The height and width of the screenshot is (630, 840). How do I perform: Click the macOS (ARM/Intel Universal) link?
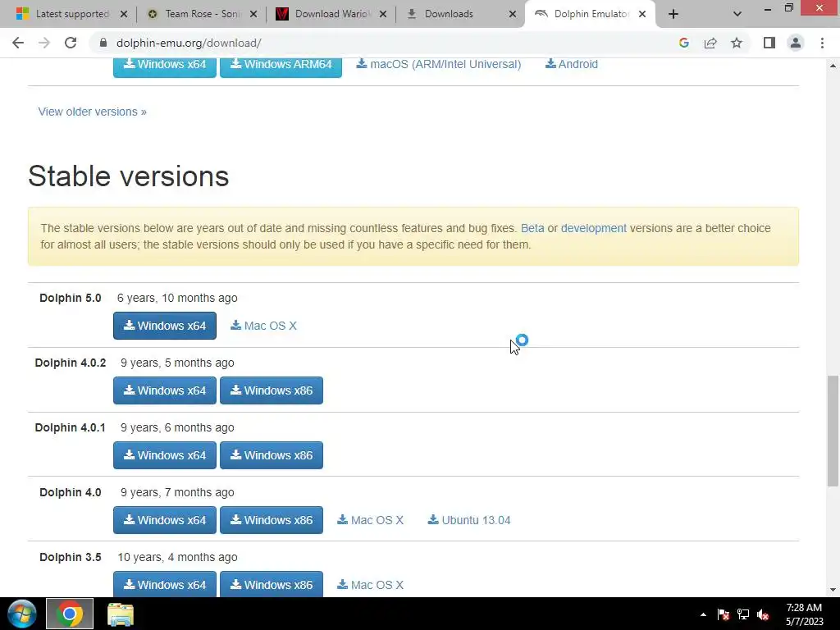439,64
